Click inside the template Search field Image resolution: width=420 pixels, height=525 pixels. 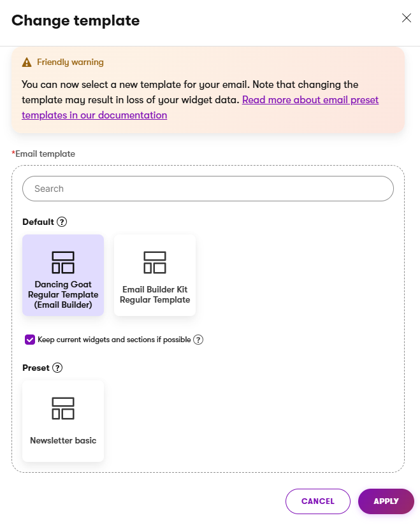pos(208,189)
